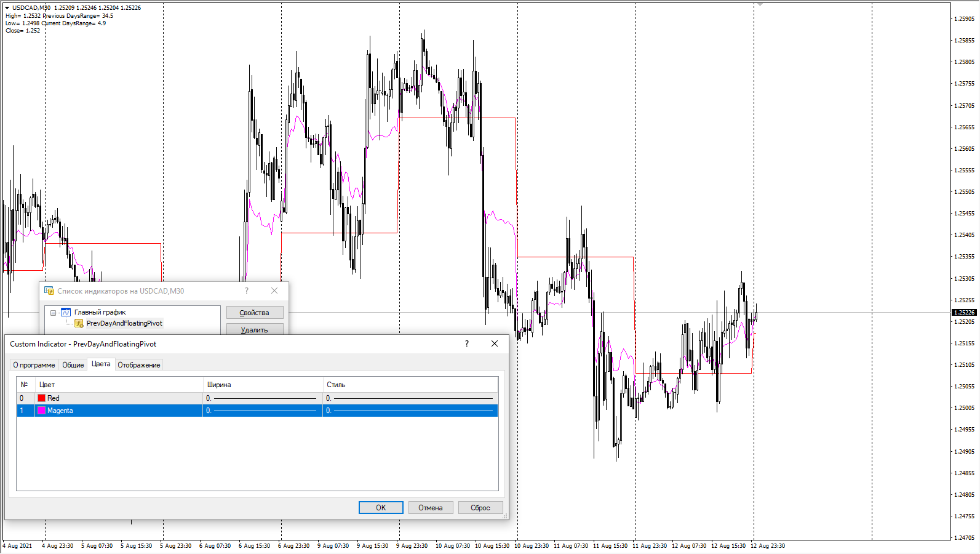This screenshot has width=980, height=554.
Task: Click the Red color swatch
Action: (x=42, y=398)
